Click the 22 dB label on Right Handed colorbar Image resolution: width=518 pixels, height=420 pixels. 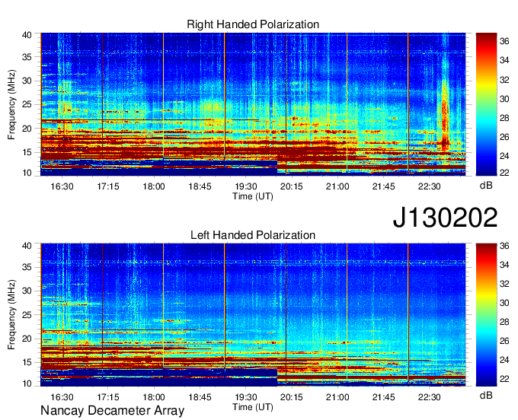[504, 172]
